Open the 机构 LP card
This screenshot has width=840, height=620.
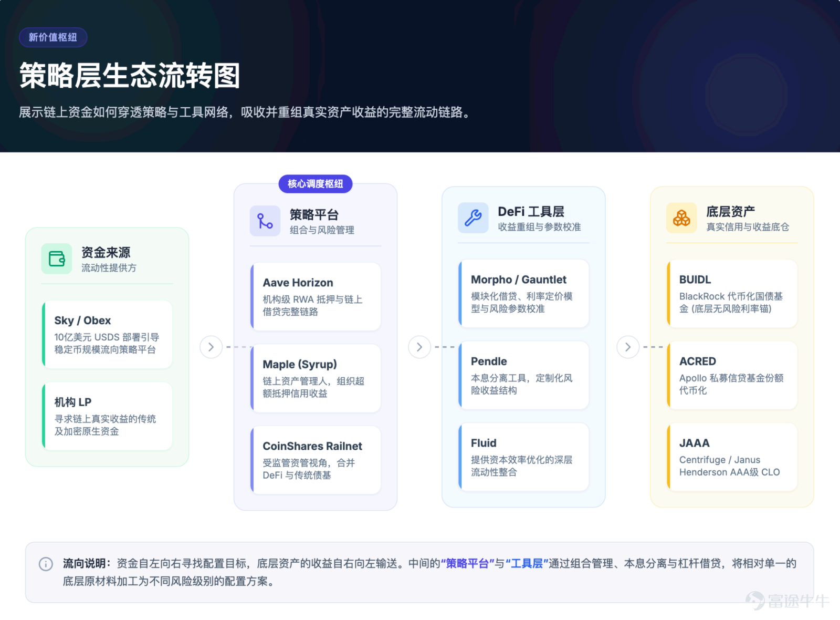click(107, 416)
